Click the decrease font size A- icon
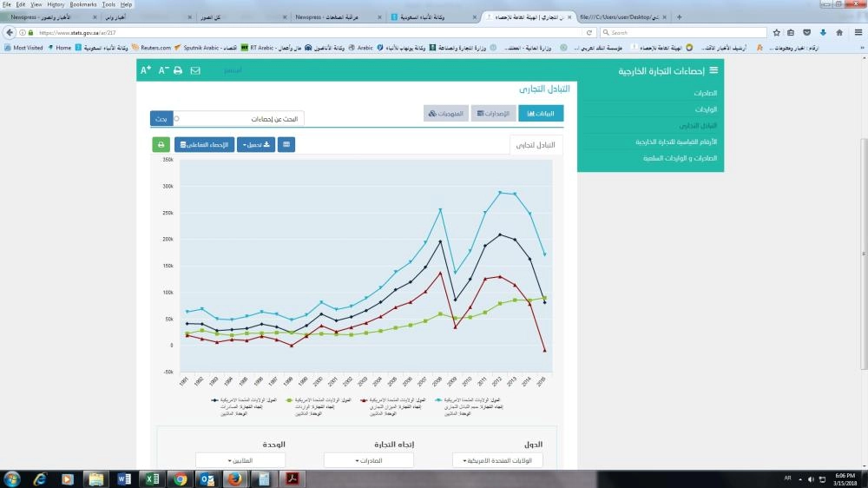 (x=162, y=70)
